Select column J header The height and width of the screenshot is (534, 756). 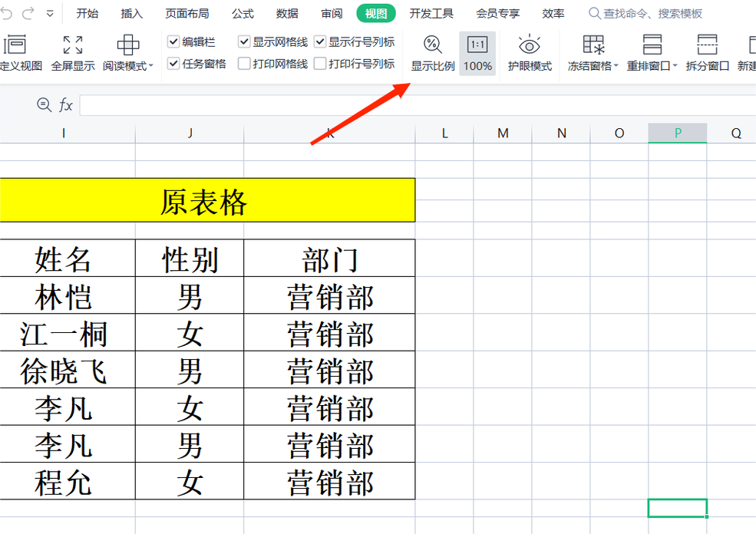click(x=190, y=133)
